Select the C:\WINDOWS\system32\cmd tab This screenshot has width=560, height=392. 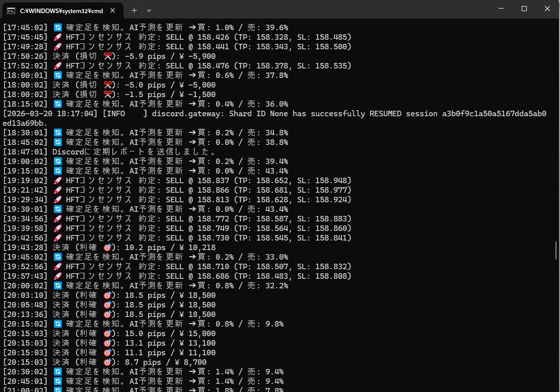[x=62, y=11]
